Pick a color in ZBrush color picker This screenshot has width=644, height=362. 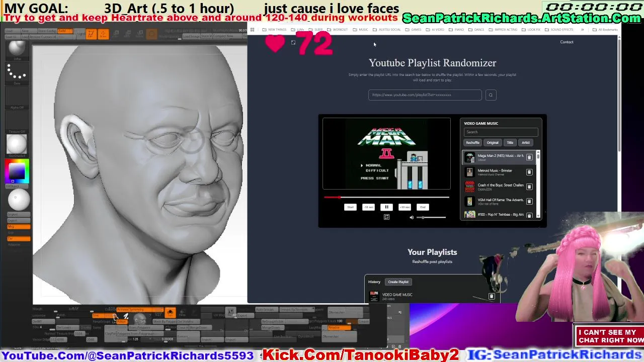[18, 171]
